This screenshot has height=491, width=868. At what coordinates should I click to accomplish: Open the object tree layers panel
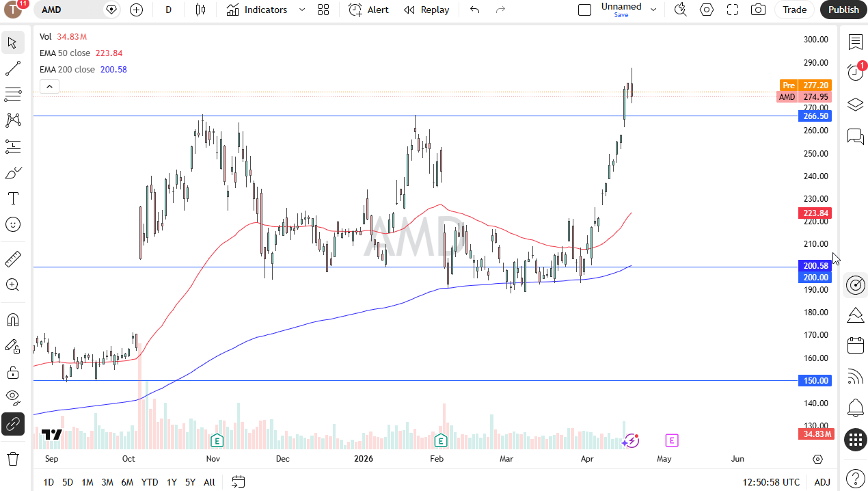coord(855,104)
